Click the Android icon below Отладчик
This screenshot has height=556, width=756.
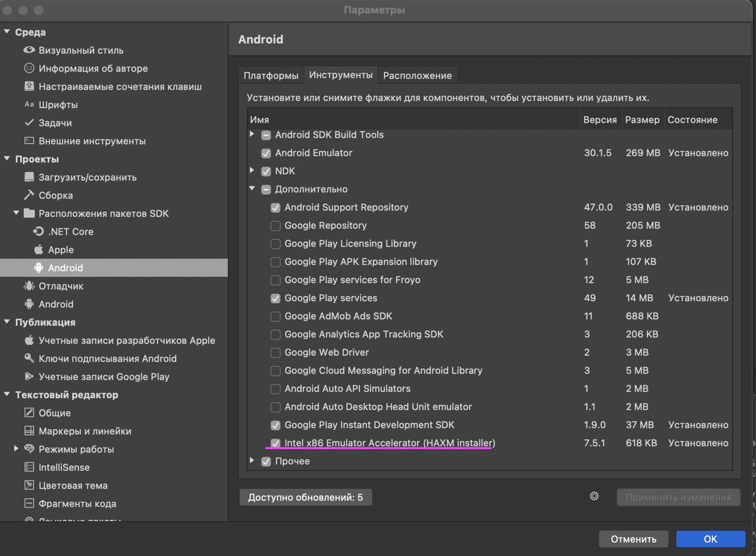point(29,304)
